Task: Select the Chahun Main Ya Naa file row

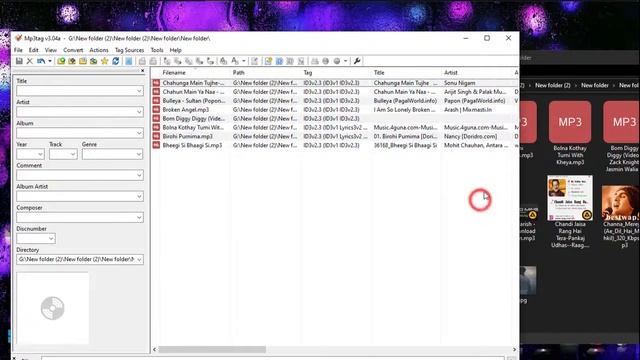Action: [335, 92]
